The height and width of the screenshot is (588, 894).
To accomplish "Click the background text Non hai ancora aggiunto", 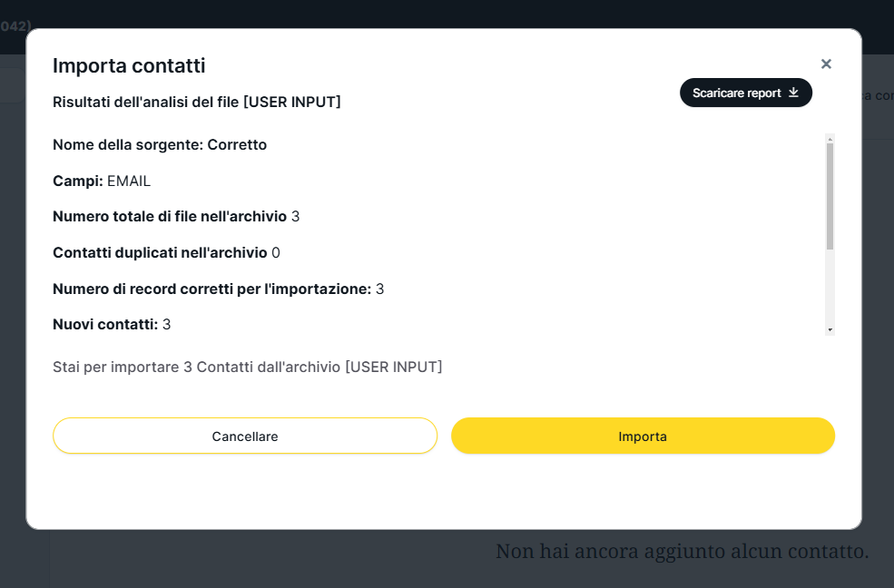I will pyautogui.click(x=682, y=551).
